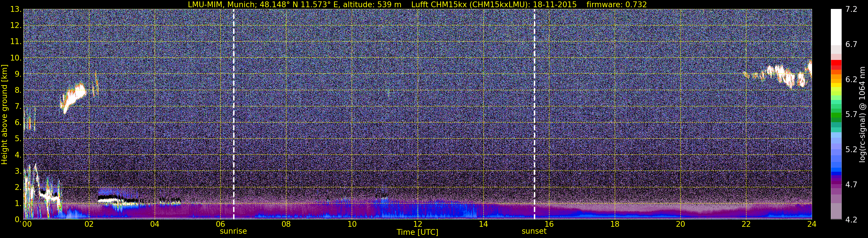Click the white dashed sunset line
868x238 pixels.
534,114
